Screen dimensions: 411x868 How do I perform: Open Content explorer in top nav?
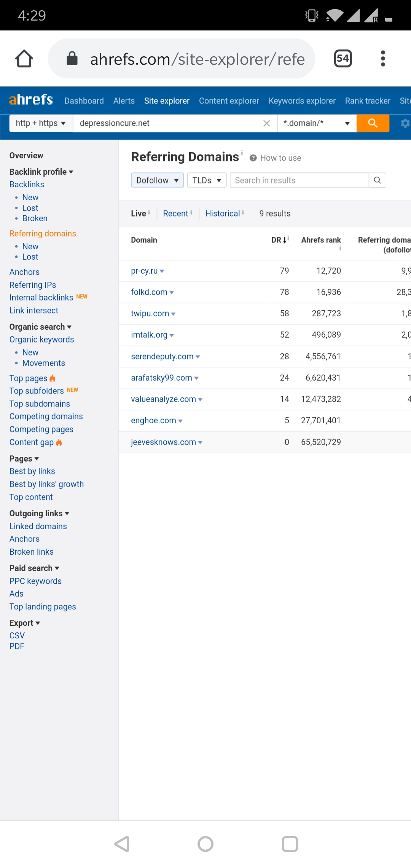pyautogui.click(x=229, y=101)
